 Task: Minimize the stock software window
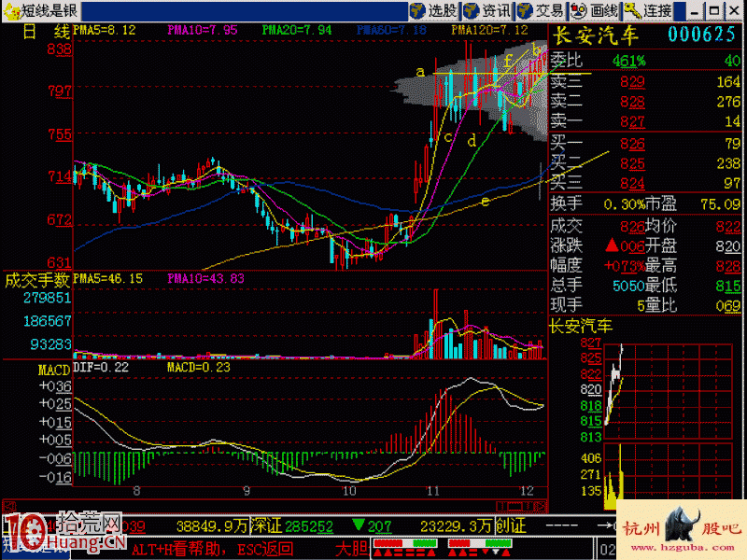tap(695, 10)
